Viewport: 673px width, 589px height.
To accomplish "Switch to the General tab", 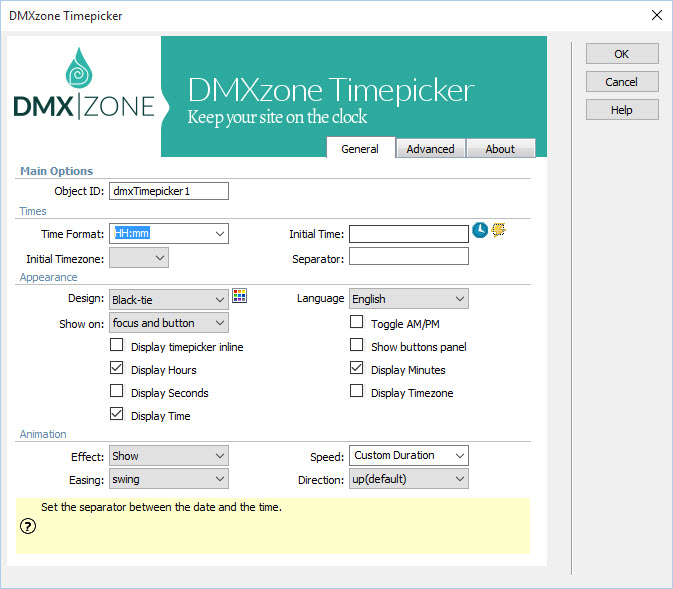I will tap(361, 148).
